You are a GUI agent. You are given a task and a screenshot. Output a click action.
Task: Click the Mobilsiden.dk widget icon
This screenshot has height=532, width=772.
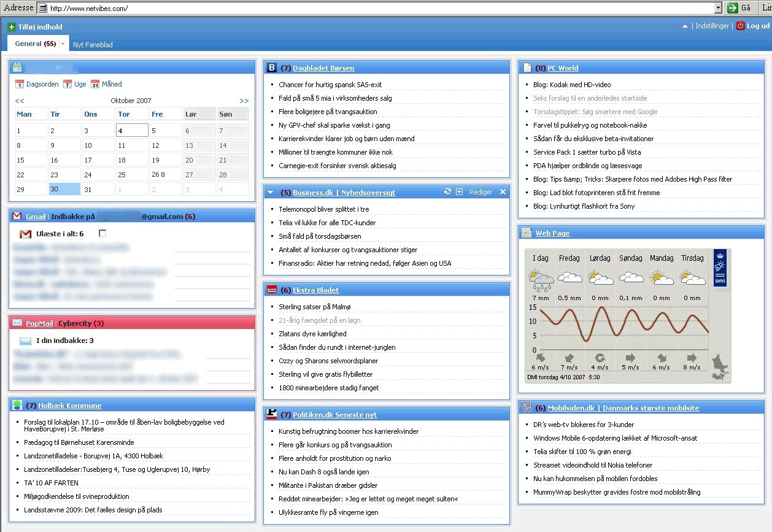pyautogui.click(x=526, y=408)
